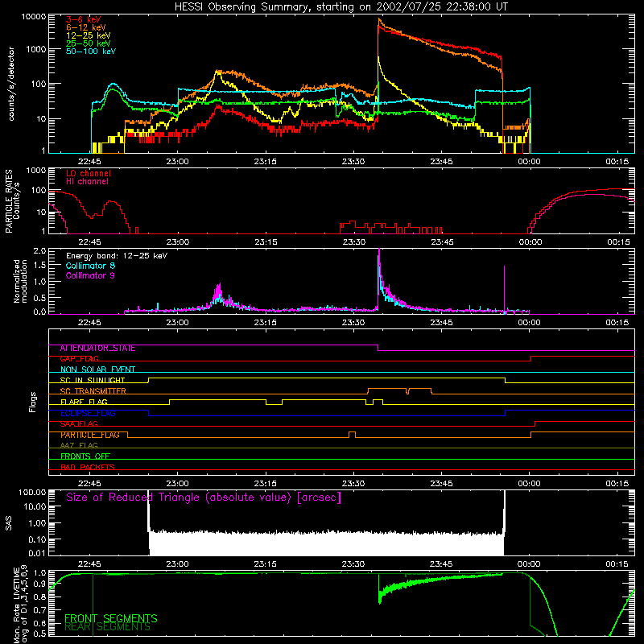
Task: Select the 50-100 keV legend label
Action: 91,52
